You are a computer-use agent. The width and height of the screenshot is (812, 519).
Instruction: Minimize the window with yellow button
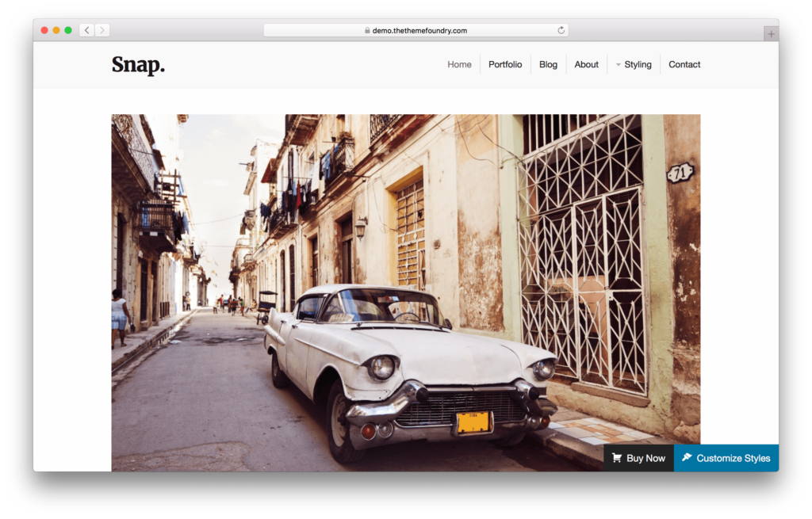click(x=56, y=31)
